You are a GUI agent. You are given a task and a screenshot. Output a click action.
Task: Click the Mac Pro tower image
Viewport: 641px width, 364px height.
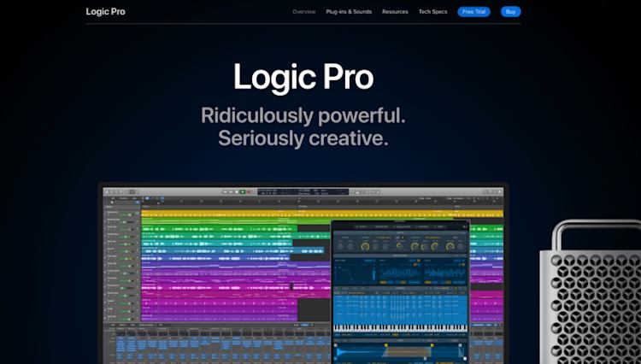click(x=591, y=291)
